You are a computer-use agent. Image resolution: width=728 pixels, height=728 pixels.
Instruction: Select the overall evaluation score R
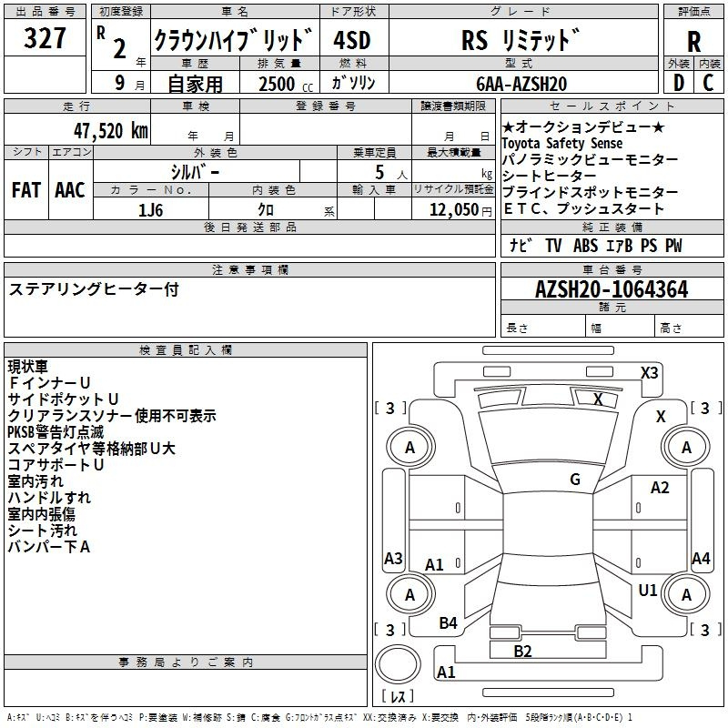pyautogui.click(x=693, y=42)
